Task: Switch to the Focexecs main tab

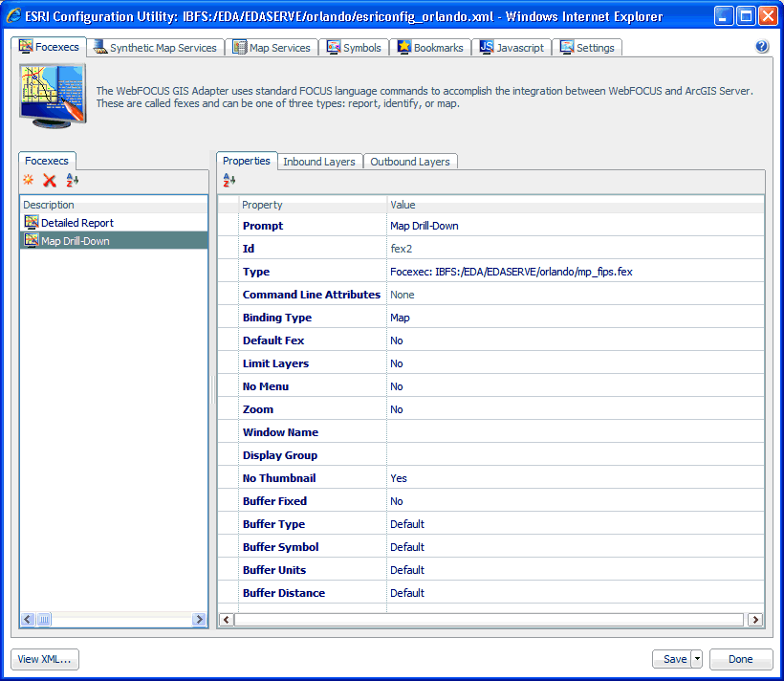Action: 49,47
